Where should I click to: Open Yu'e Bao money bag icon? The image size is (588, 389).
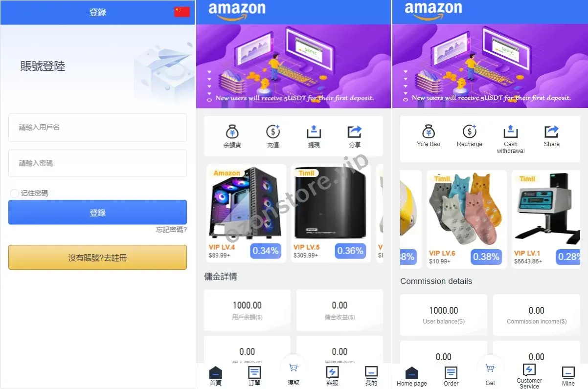click(429, 131)
